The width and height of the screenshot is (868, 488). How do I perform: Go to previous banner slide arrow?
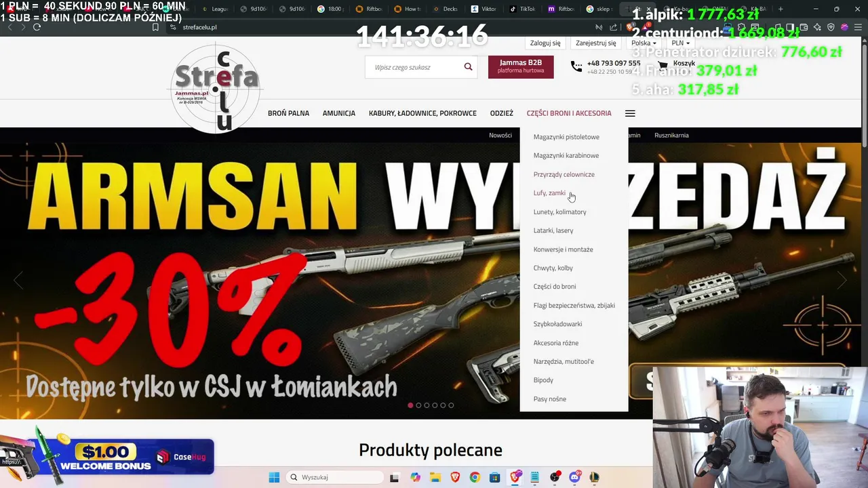click(x=18, y=279)
